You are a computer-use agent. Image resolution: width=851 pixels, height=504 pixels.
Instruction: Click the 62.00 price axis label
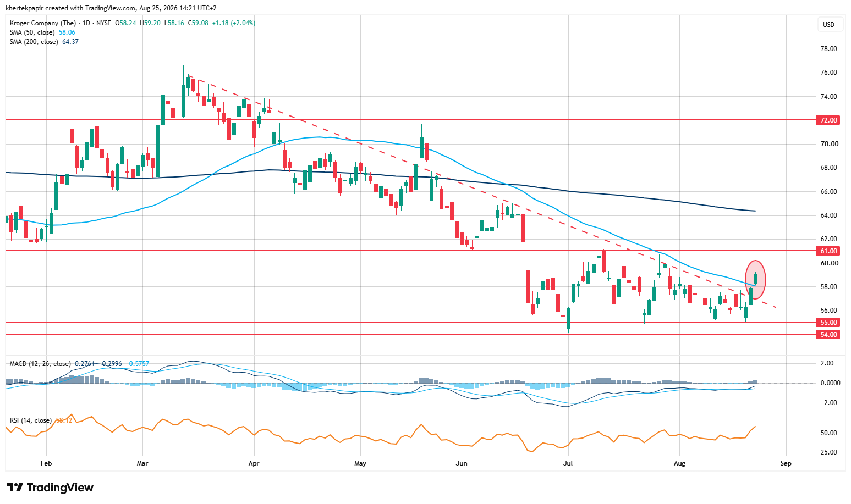[x=829, y=239]
